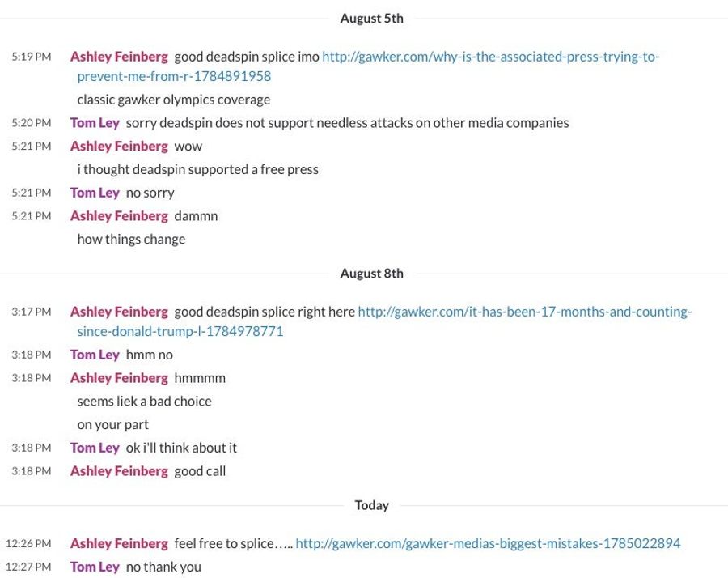728x578 pixels.
Task: Click Ashley Feinberg's name beside 'dammn'
Action: pyautogui.click(x=119, y=216)
